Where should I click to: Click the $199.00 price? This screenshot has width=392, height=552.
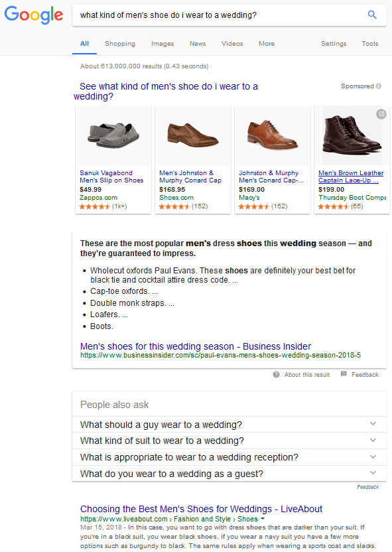point(331,189)
